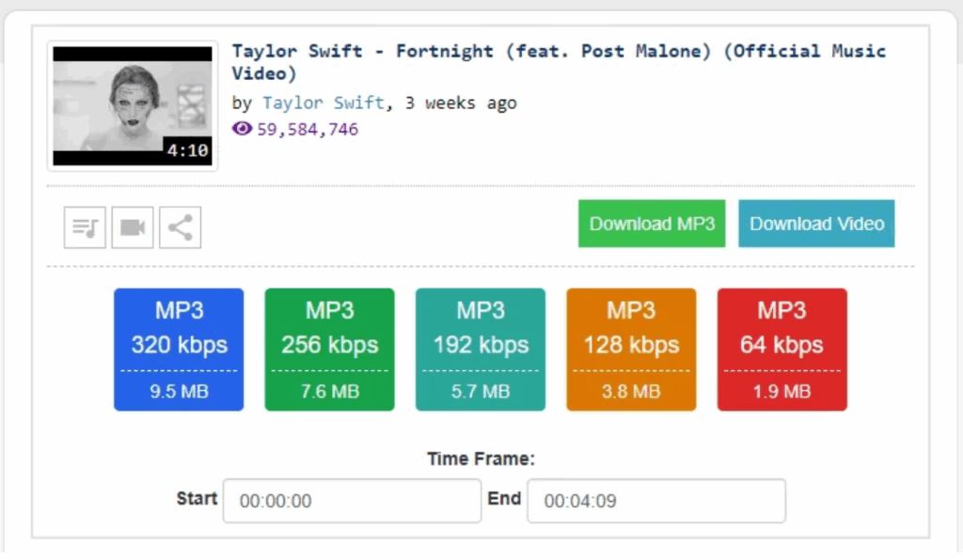Click the blue Download Video button

(816, 224)
